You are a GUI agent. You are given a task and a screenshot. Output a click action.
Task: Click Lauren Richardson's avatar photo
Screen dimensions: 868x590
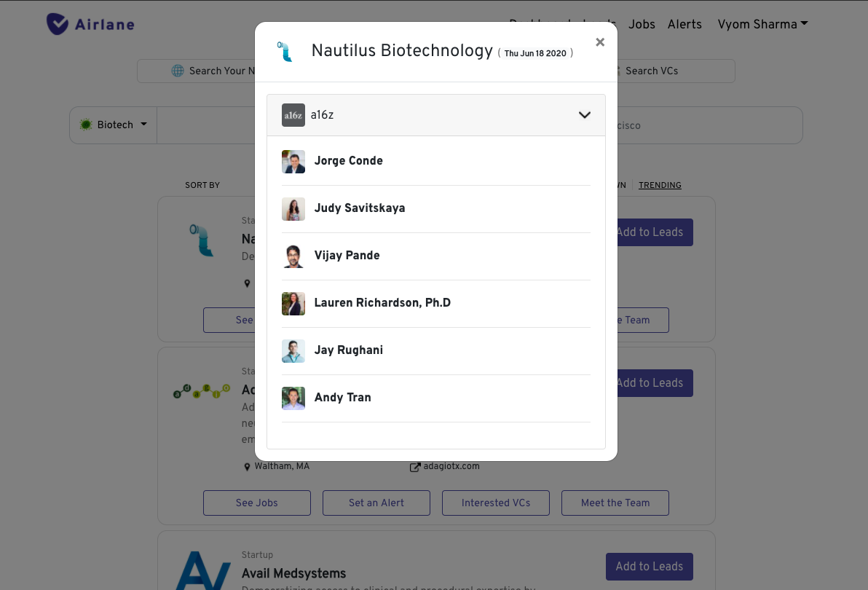coord(293,304)
